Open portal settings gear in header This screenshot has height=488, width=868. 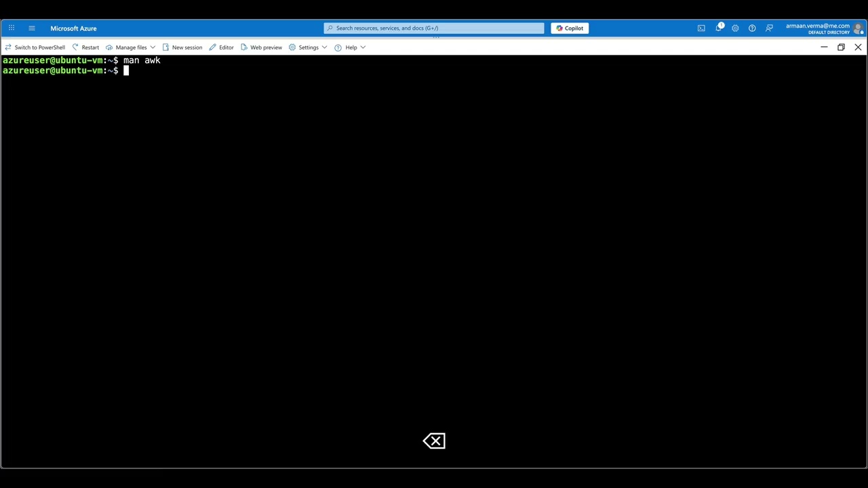click(735, 28)
